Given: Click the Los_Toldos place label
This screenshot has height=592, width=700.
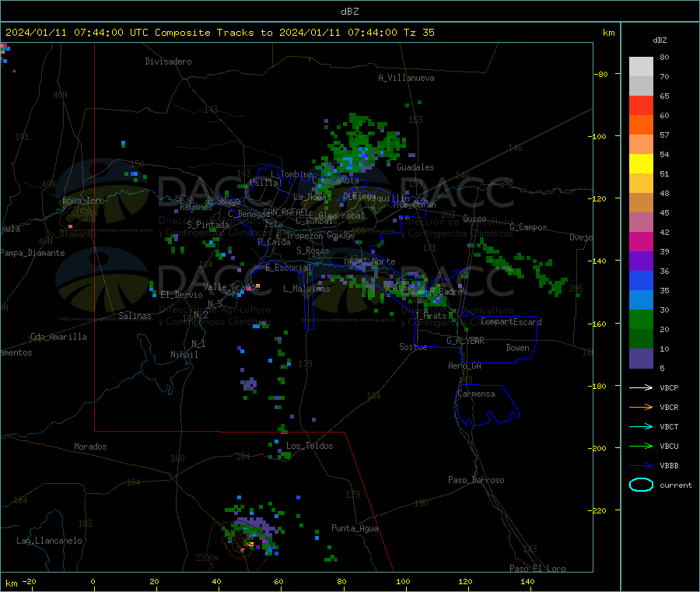Looking at the screenshot, I should coord(310,446).
